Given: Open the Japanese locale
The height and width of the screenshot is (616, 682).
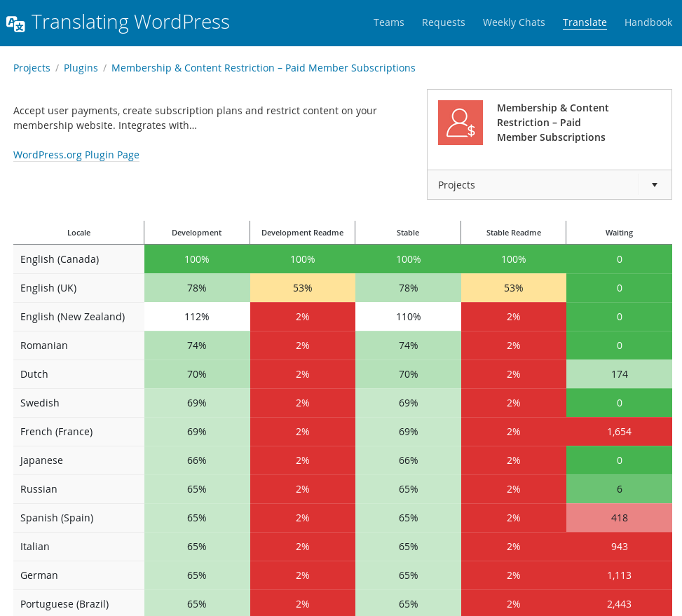Looking at the screenshot, I should (x=41, y=460).
